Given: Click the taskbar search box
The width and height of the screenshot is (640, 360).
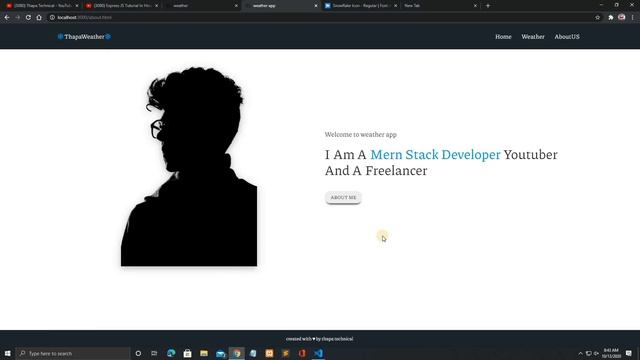Looking at the screenshot, I should click(x=73, y=353).
